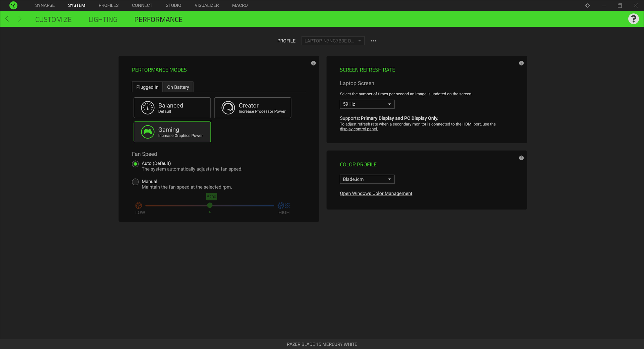Open the Visualizer top menu
This screenshot has height=349, width=644.
pos(207,5)
